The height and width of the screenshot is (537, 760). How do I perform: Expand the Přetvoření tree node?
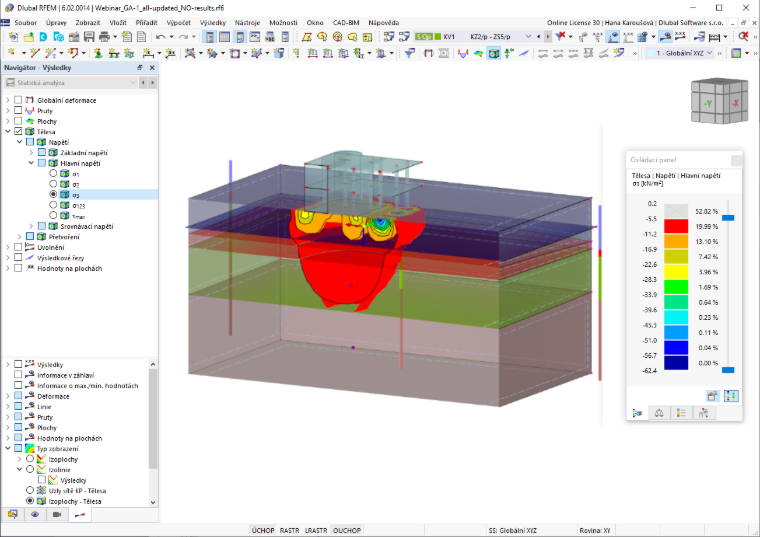[x=19, y=237]
